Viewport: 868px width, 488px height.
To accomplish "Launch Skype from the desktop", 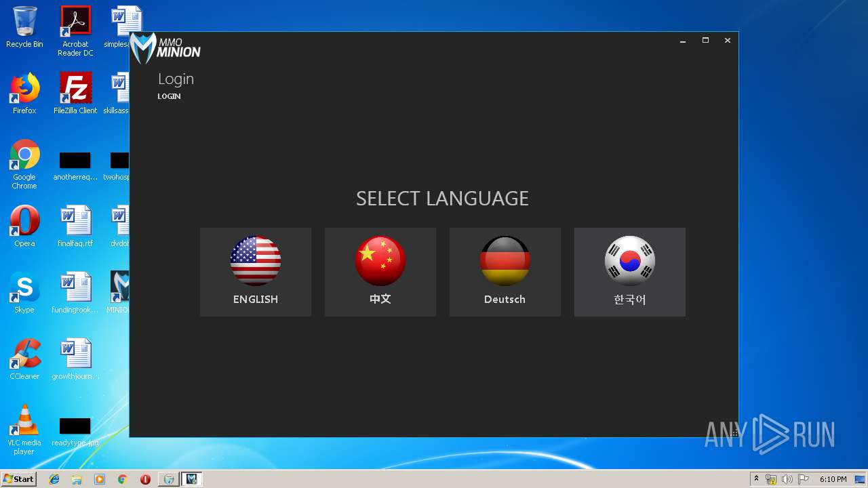I will 24,293.
